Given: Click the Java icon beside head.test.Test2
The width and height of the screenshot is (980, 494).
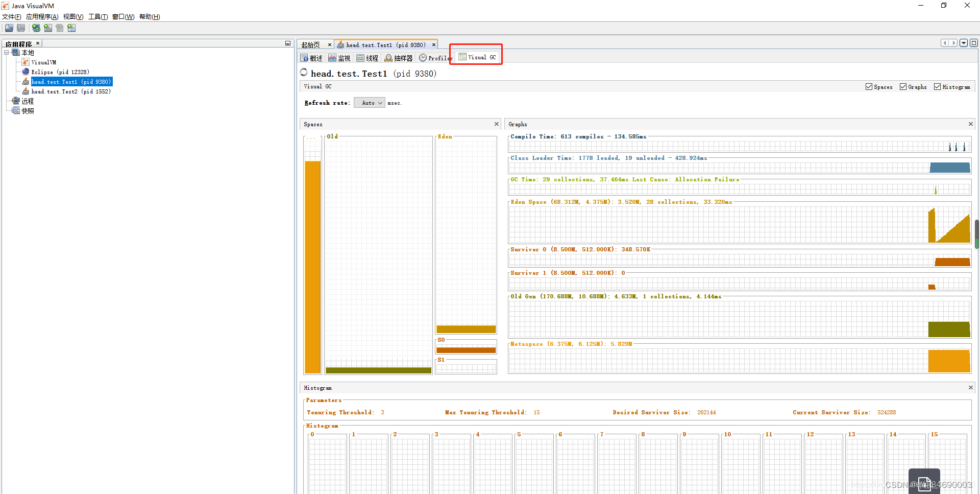Looking at the screenshot, I should pos(26,91).
